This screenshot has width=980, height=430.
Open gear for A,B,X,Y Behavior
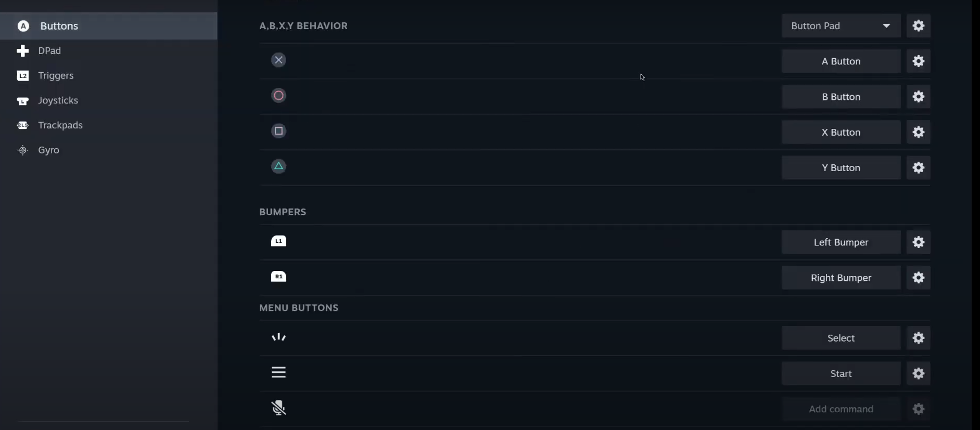[919, 26]
